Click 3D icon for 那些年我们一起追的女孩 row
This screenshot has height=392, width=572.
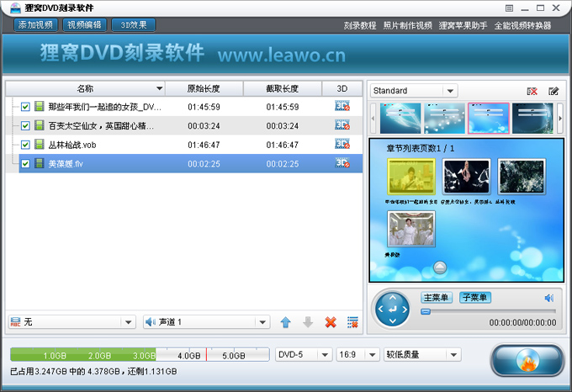click(342, 107)
